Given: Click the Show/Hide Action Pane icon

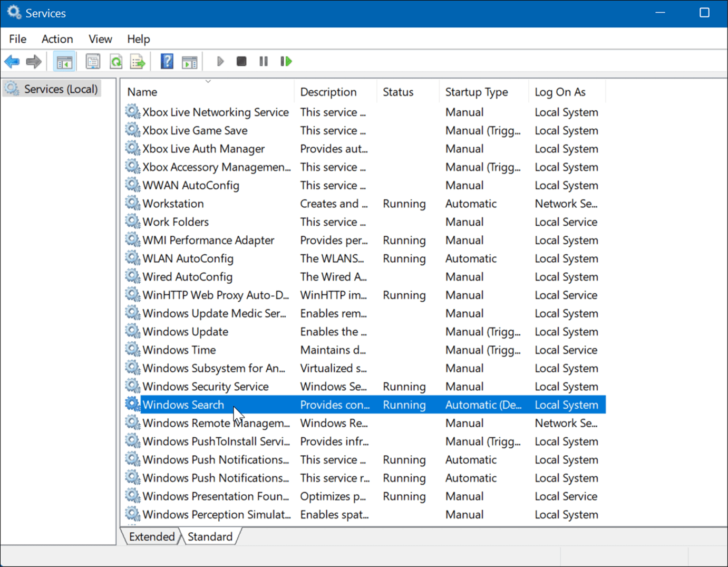Looking at the screenshot, I should click(x=189, y=62).
